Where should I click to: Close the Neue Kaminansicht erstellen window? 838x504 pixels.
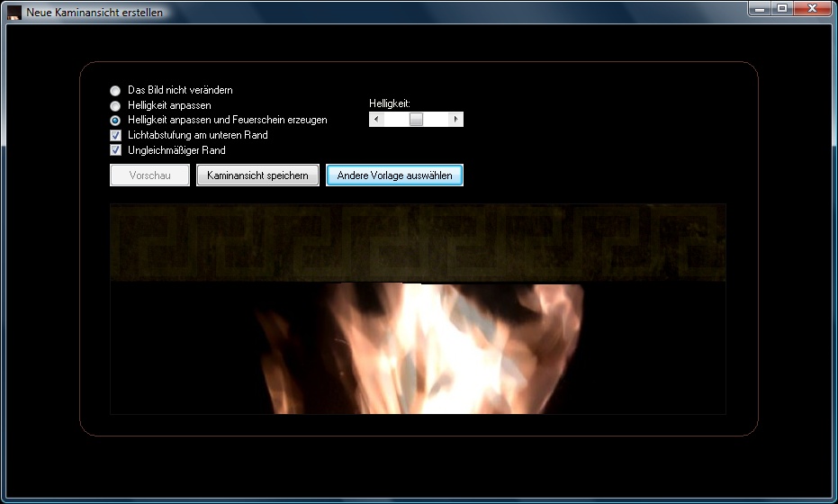coord(813,8)
